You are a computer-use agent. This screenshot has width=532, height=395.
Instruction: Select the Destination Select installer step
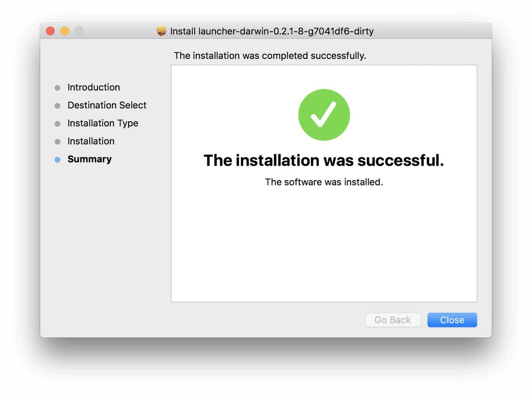click(107, 105)
